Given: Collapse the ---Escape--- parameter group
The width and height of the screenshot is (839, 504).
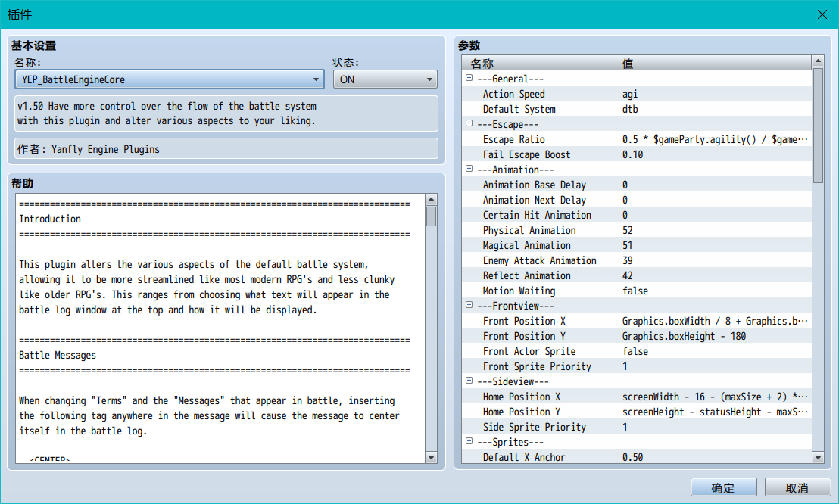Looking at the screenshot, I should pos(469,123).
